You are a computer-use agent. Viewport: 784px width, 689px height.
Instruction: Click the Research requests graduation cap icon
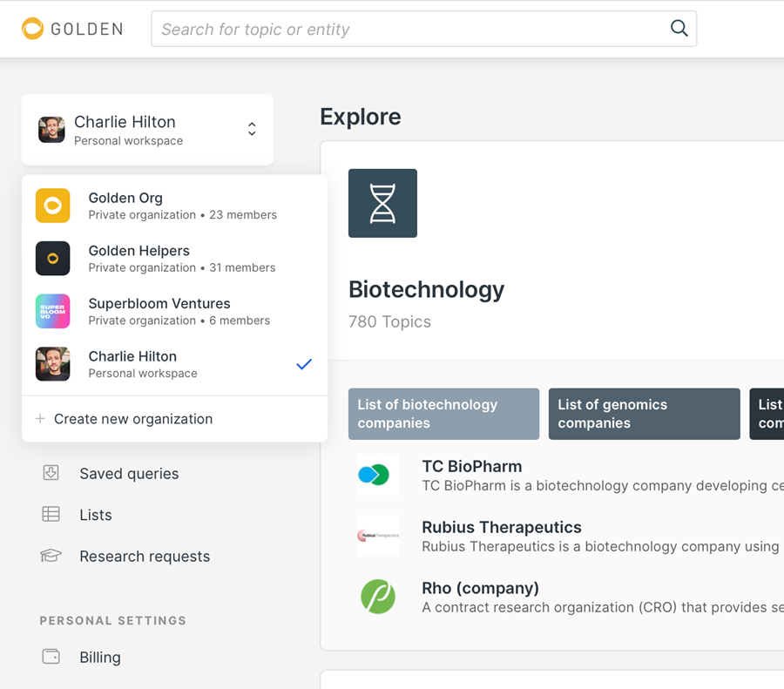(x=51, y=556)
